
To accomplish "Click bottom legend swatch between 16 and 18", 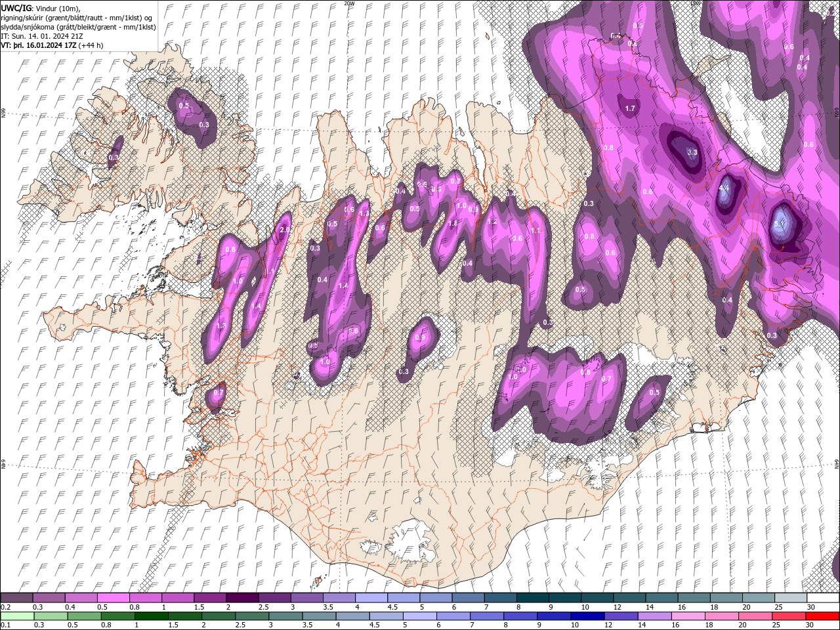I will tap(689, 616).
